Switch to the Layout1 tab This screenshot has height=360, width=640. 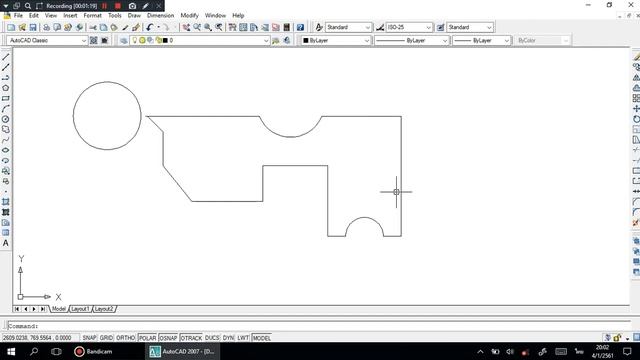pyautogui.click(x=80, y=309)
